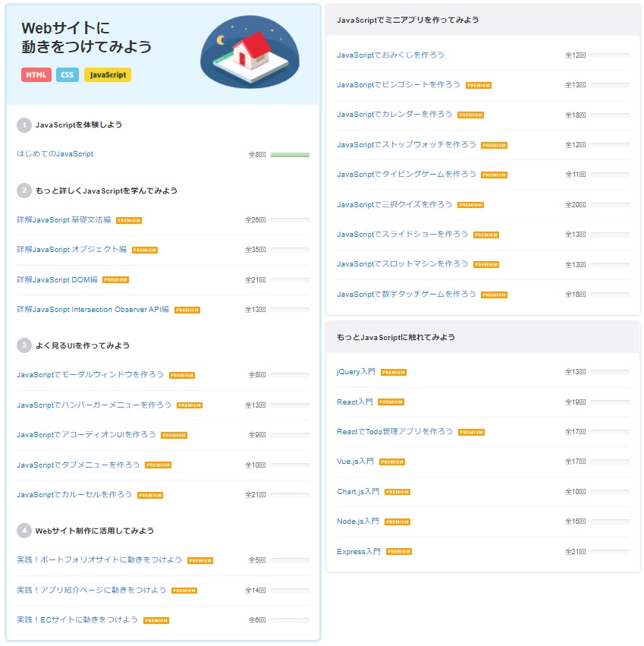Click the progress bar beside Express入門
Image resolution: width=644 pixels, height=646 pixels.
point(610,552)
